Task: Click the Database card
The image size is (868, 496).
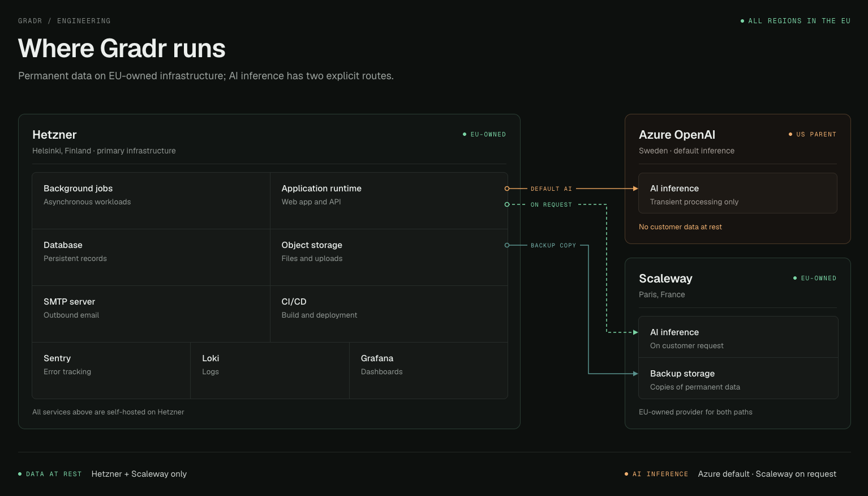Action: (151, 258)
